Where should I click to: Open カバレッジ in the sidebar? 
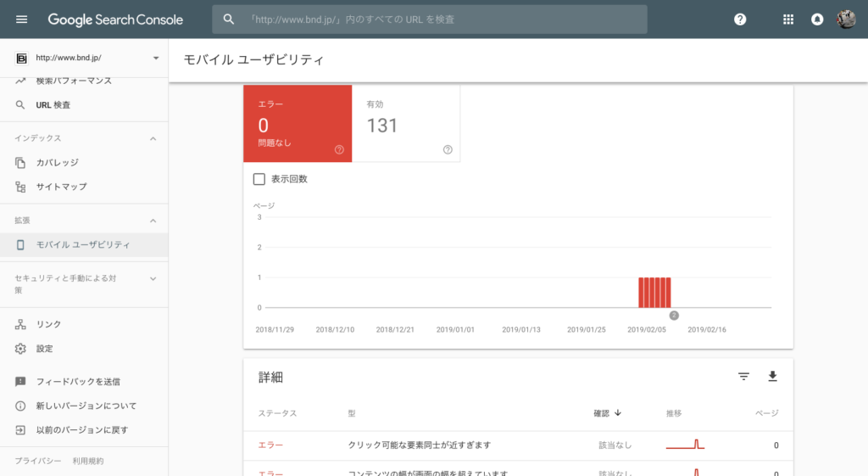(57, 162)
